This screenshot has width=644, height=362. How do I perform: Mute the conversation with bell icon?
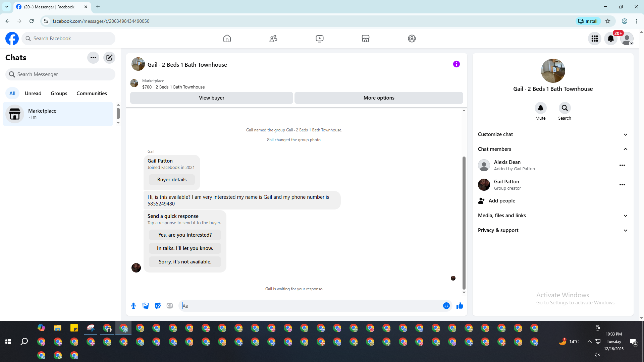pos(541,108)
